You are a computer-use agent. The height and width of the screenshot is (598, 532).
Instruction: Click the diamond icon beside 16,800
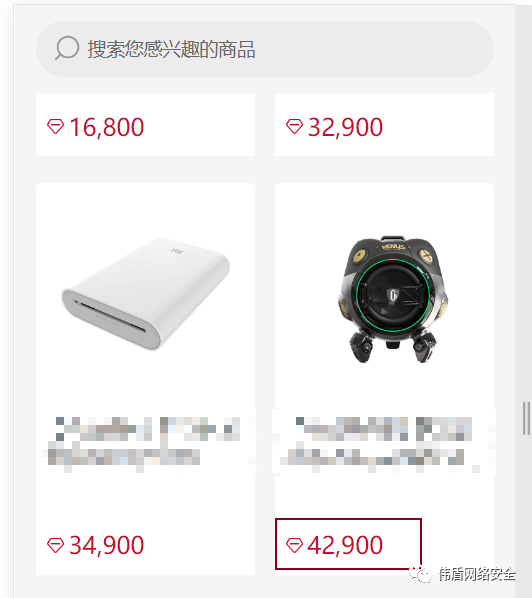point(55,126)
